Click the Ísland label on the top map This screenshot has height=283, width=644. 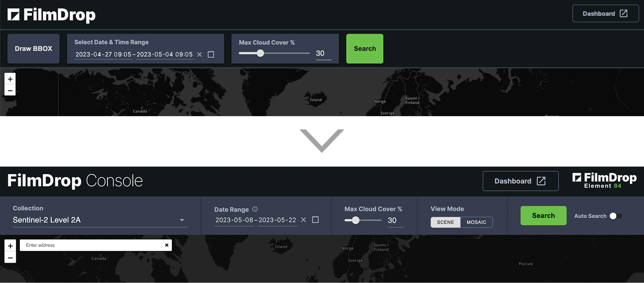[x=316, y=100]
